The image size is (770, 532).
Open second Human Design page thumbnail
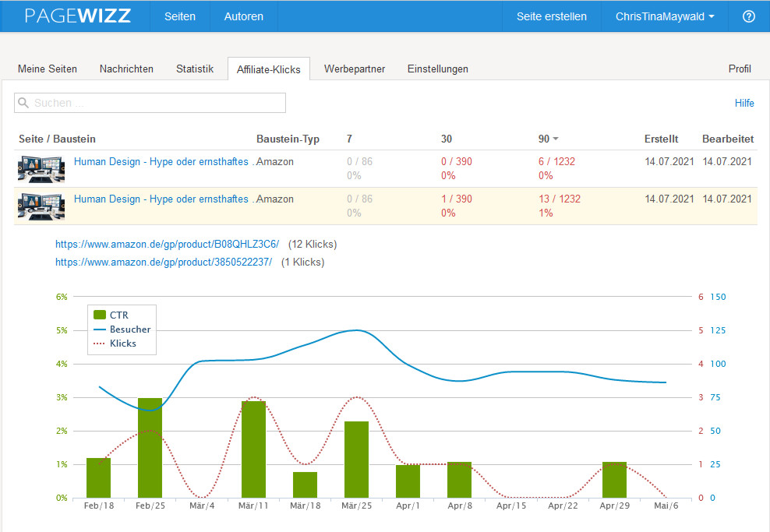41,206
